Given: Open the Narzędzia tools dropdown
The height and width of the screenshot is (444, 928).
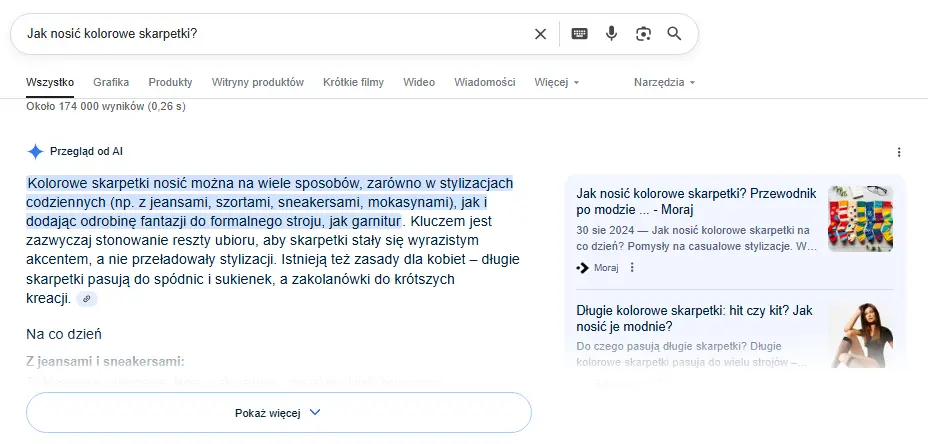Looking at the screenshot, I should click(664, 82).
